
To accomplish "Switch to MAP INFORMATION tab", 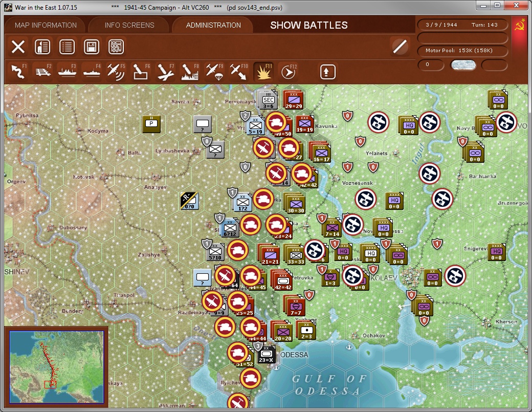I will 46,25.
